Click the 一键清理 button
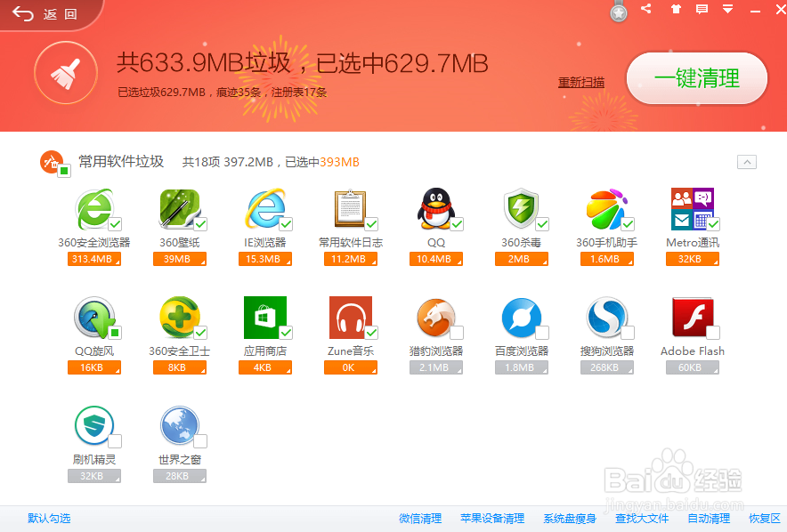 tap(697, 78)
